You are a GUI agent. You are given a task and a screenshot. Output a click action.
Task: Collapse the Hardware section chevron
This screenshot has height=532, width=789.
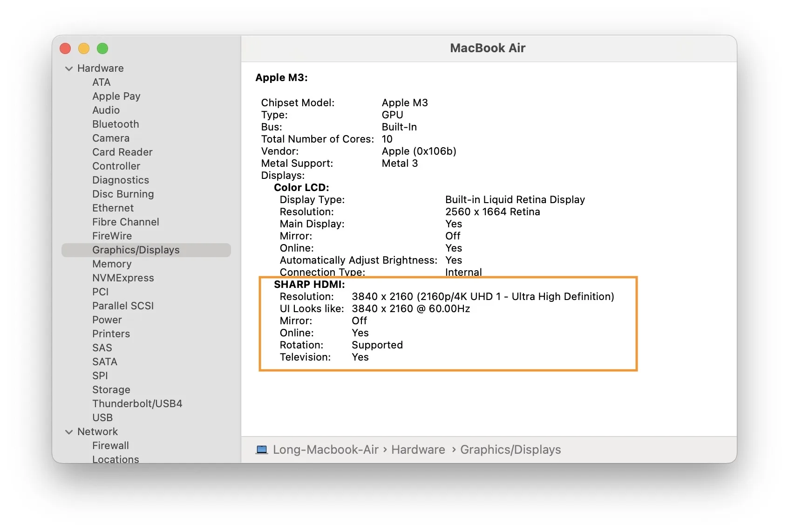(x=69, y=68)
